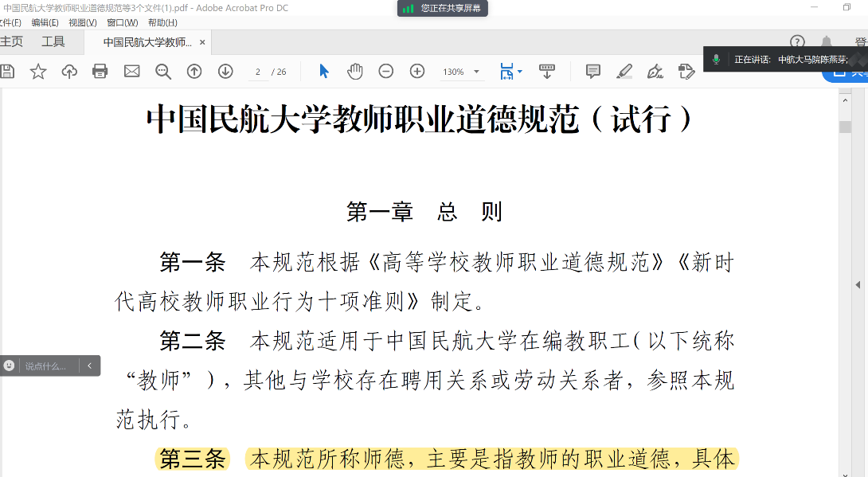
Task: Zoom in with the plus button
Action: [417, 72]
